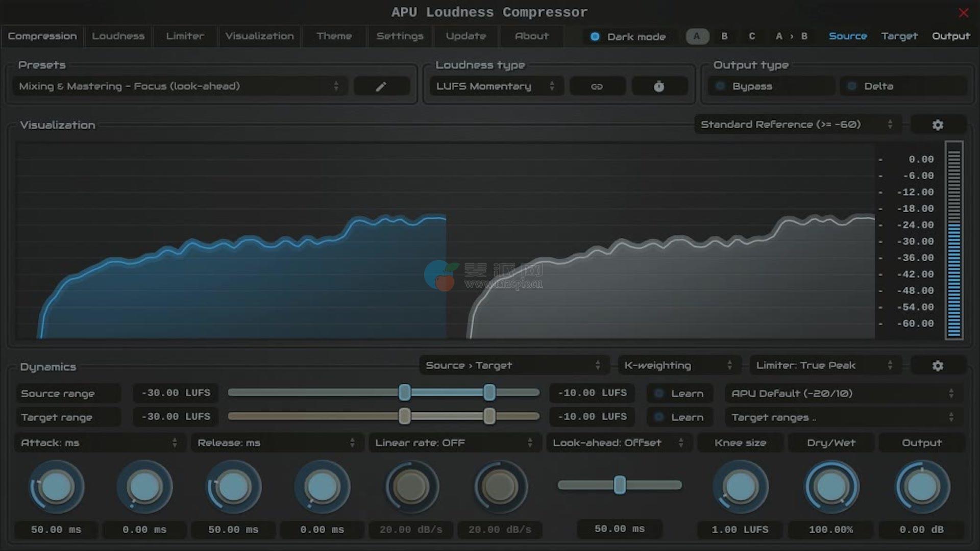Click the Target range -30.00 LUFS field
Image resolution: width=980 pixels, height=551 pixels.
click(176, 417)
